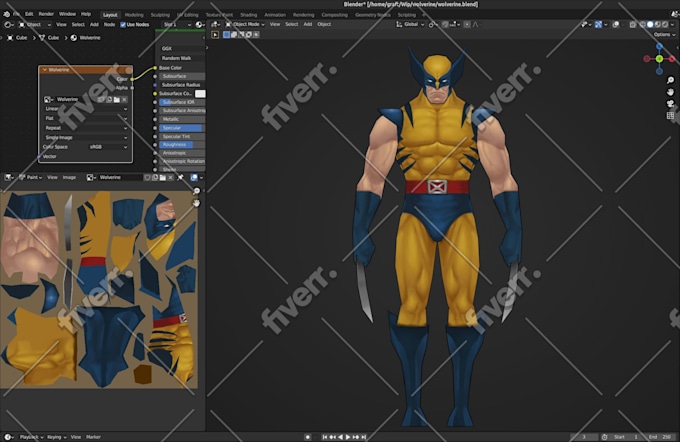
Task: Open the Linear interpolation dropdown
Action: click(x=85, y=109)
